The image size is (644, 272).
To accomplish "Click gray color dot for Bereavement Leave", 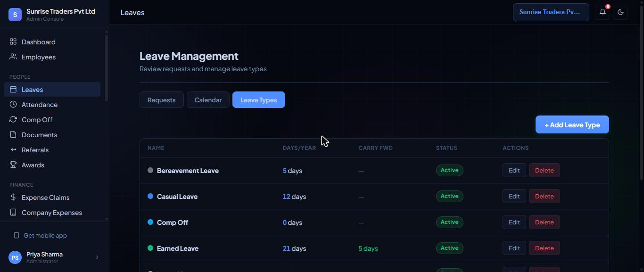I will (x=150, y=170).
